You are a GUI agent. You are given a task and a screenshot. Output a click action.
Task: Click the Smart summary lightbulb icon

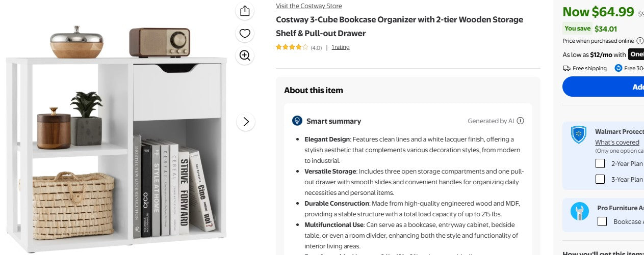click(297, 121)
